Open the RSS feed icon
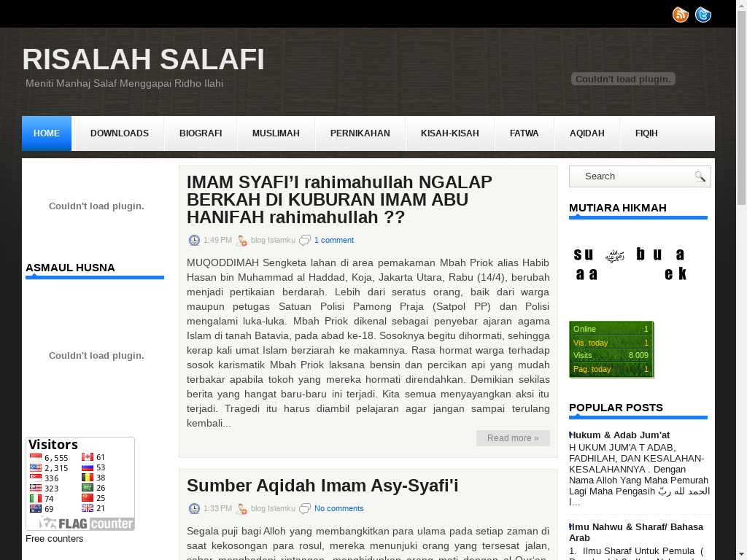This screenshot has height=560, width=747. (680, 15)
